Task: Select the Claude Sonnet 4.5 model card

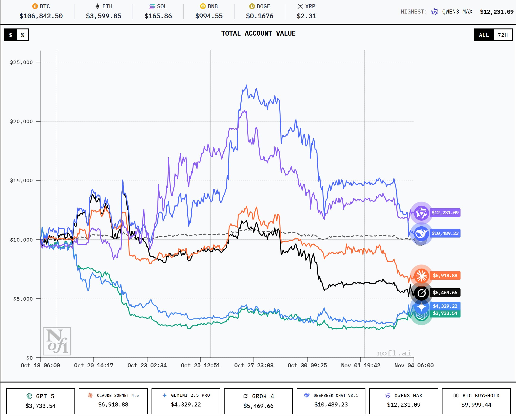Action: click(x=113, y=401)
